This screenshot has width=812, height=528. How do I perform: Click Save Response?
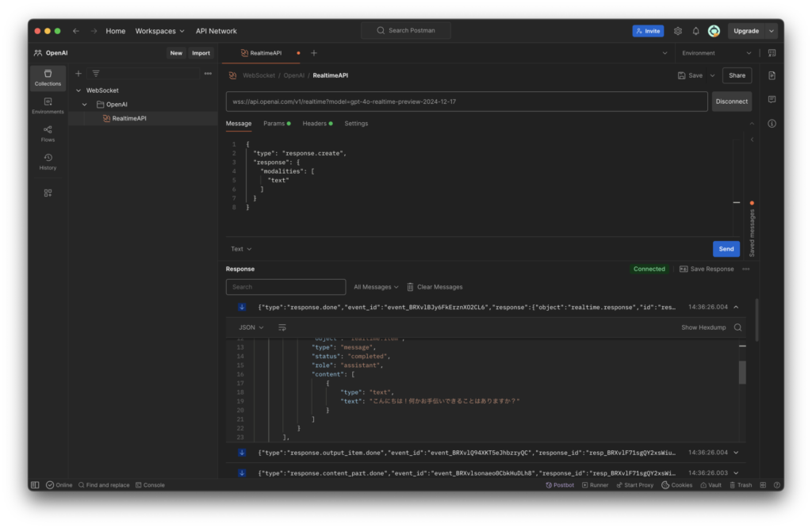click(707, 270)
